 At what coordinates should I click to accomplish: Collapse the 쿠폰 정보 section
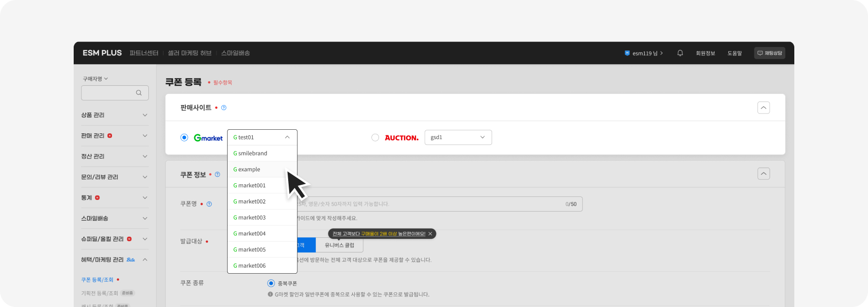[x=764, y=174]
